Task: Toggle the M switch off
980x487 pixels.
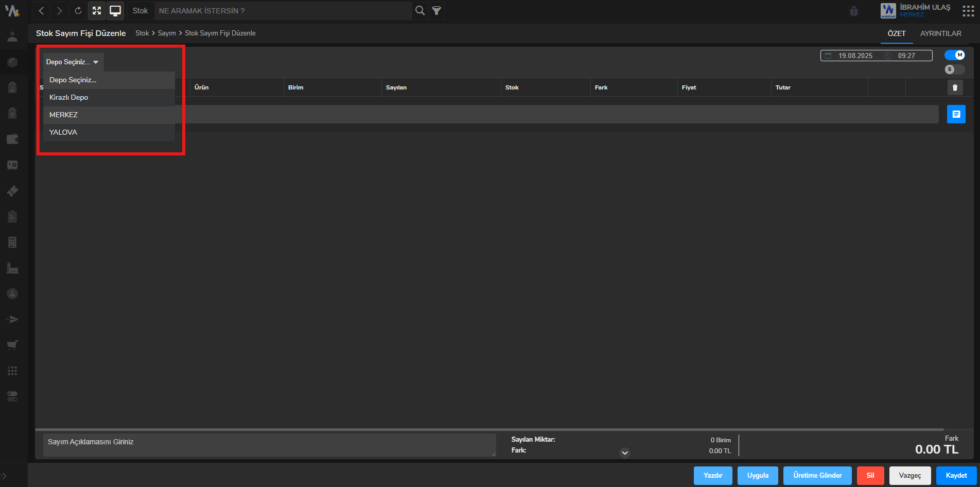Action: (x=955, y=55)
